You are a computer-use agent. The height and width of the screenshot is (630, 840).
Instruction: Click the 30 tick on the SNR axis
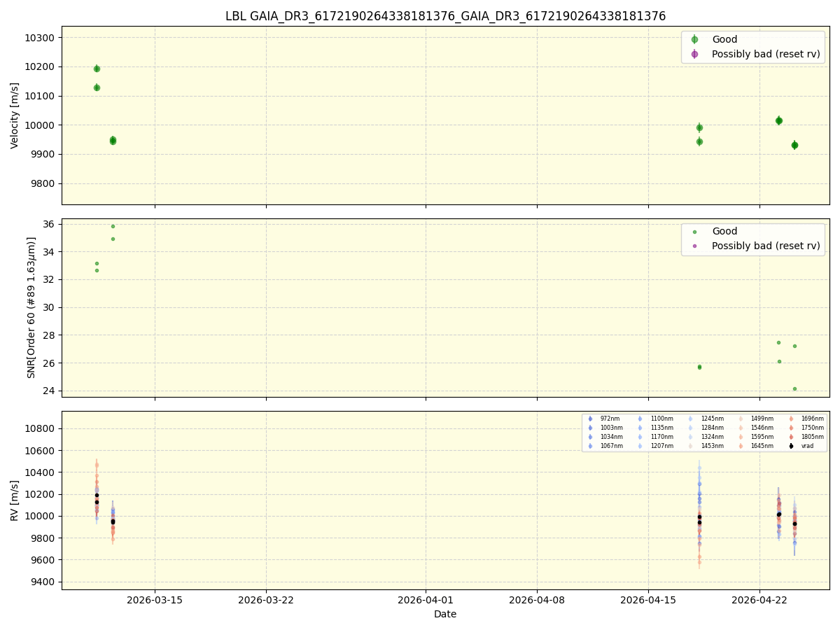point(50,307)
